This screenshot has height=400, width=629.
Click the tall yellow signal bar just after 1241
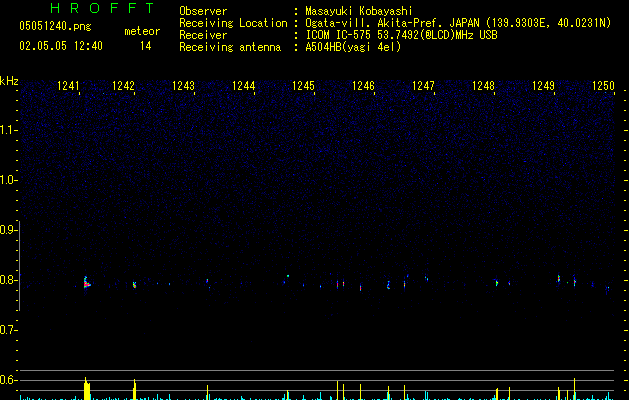click(87, 388)
